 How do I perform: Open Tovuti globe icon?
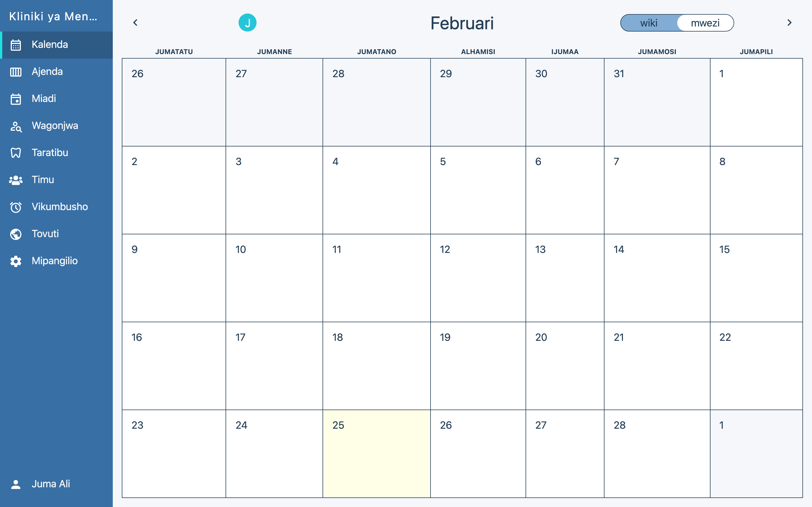(16, 234)
